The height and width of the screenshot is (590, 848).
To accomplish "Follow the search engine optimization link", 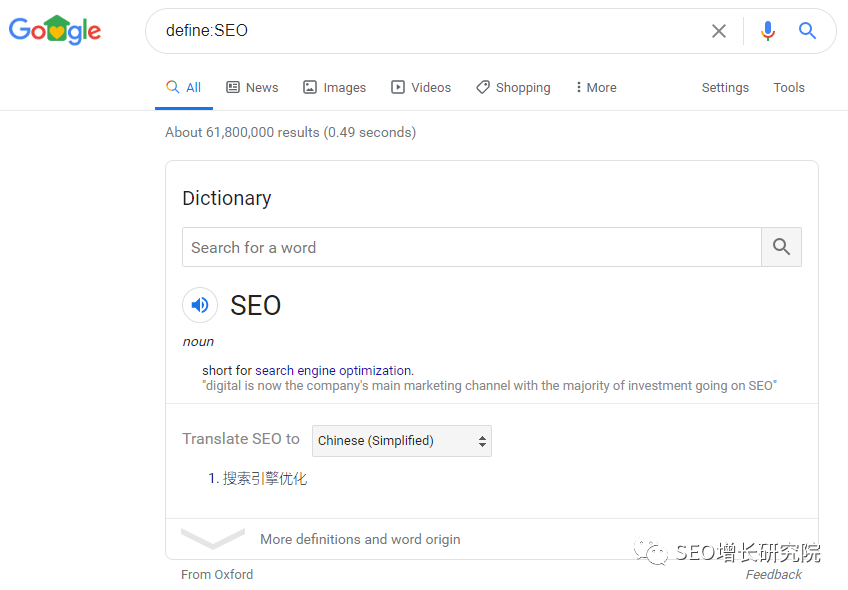I will point(333,370).
